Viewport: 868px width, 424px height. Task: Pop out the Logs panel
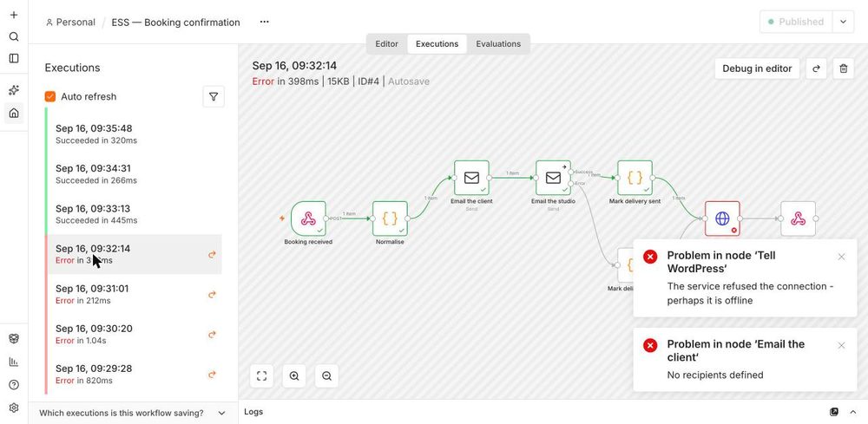833,412
